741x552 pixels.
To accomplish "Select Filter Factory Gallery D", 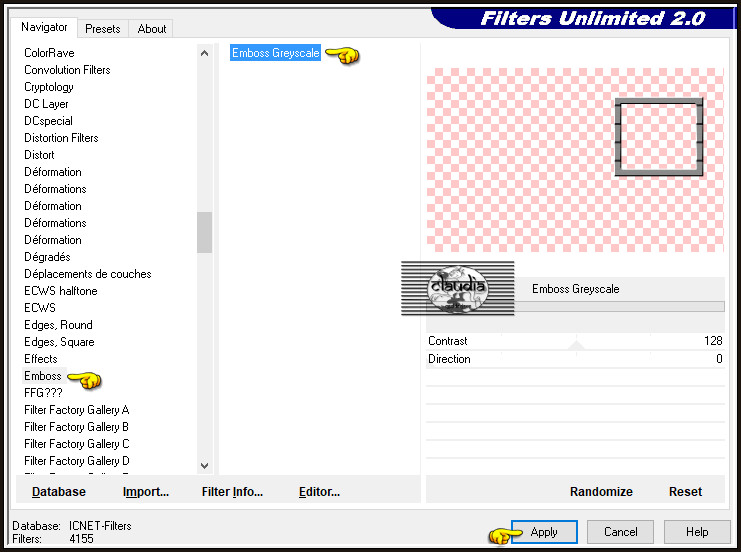I will (77, 461).
